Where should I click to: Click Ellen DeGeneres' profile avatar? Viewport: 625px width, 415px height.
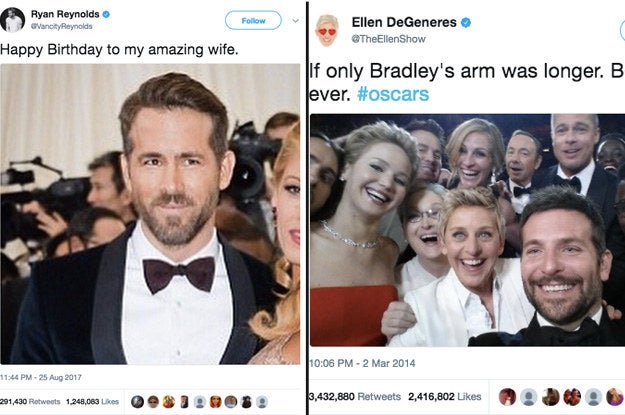point(327,31)
